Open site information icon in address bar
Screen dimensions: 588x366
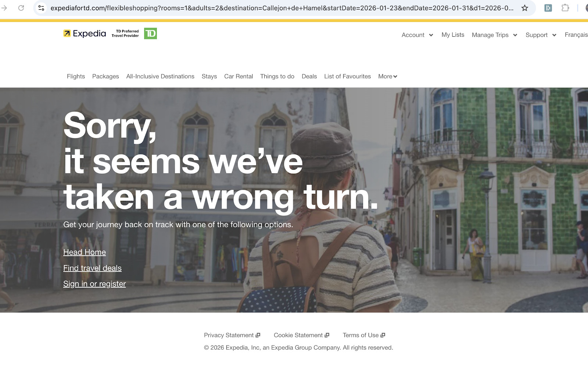42,8
